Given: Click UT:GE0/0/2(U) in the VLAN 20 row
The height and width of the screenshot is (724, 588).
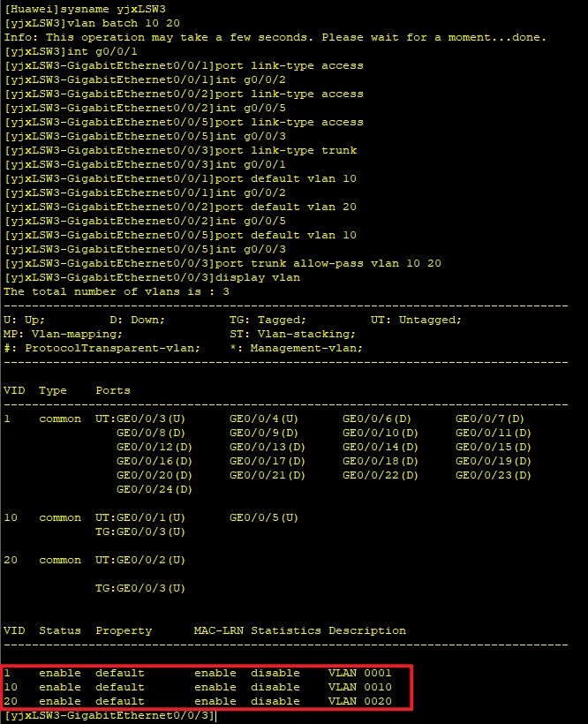Looking at the screenshot, I should point(140,560).
